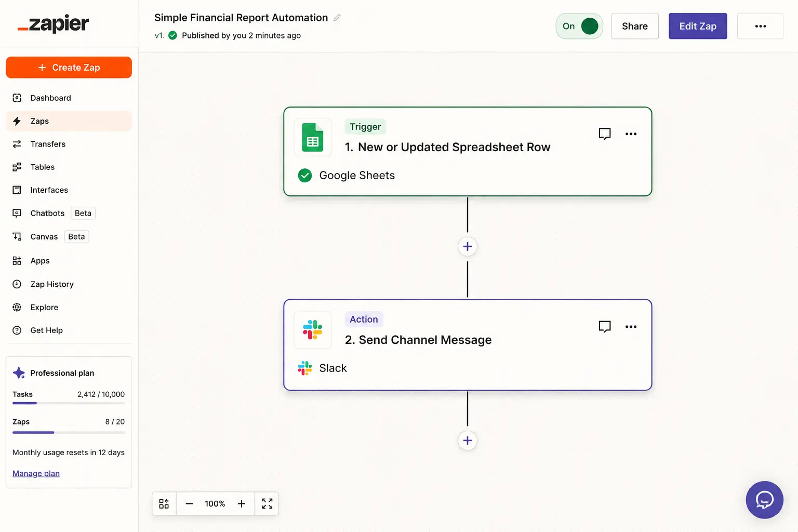Click the Trigger label badge
Screen dimensions: 798x532
365,127
